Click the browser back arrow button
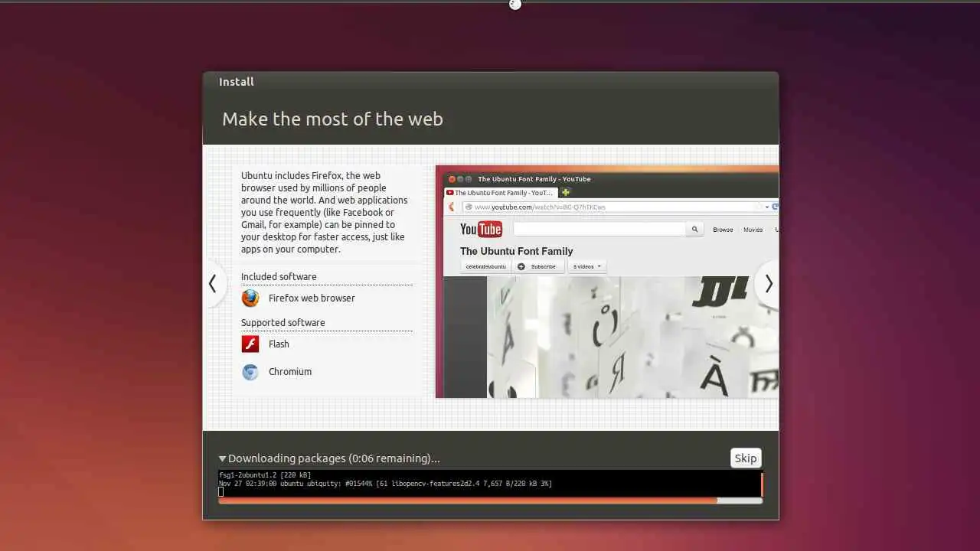This screenshot has height=551, width=980. 452,207
